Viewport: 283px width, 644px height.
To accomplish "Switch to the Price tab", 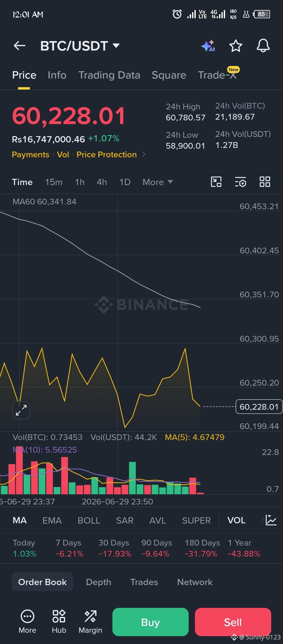I will point(24,75).
